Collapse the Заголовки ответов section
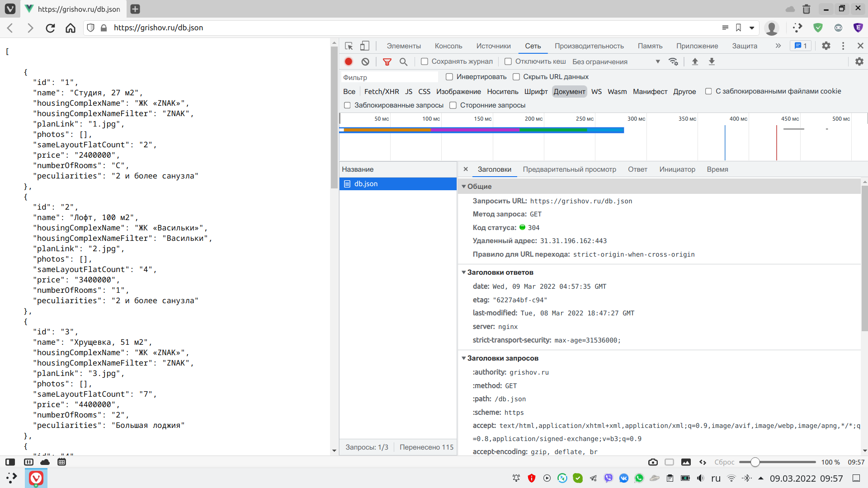This screenshot has height=488, width=868. point(463,272)
